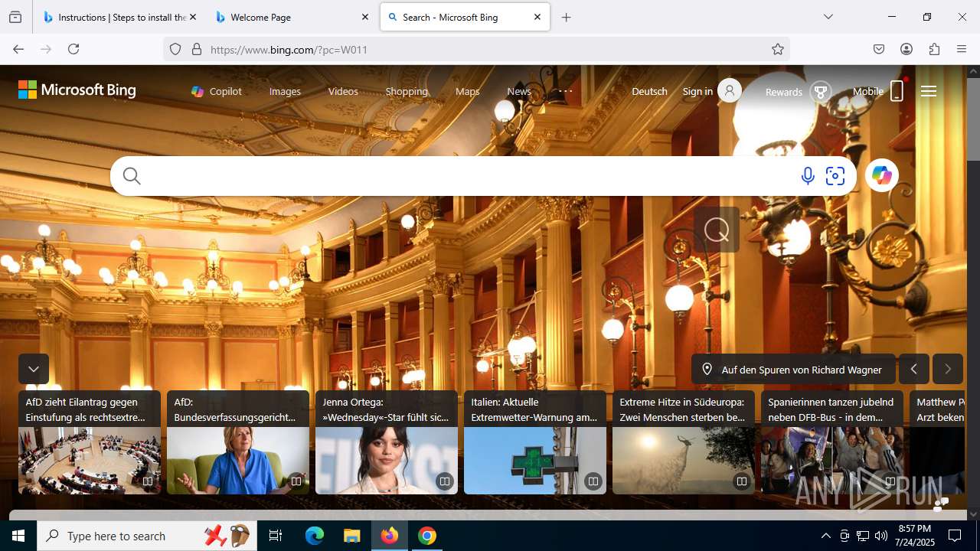This screenshot has width=980, height=551.
Task: Open visual search camera icon
Action: point(835,177)
